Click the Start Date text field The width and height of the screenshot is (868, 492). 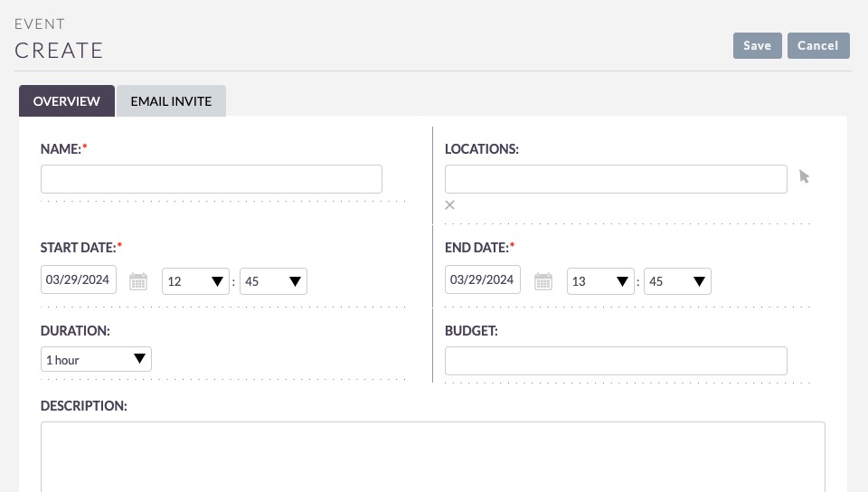78,279
